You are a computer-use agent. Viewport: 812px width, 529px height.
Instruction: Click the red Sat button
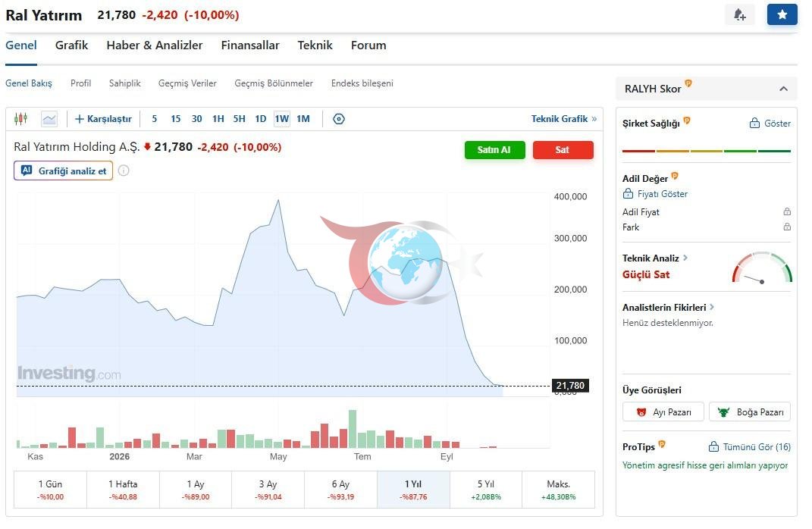pyautogui.click(x=563, y=150)
